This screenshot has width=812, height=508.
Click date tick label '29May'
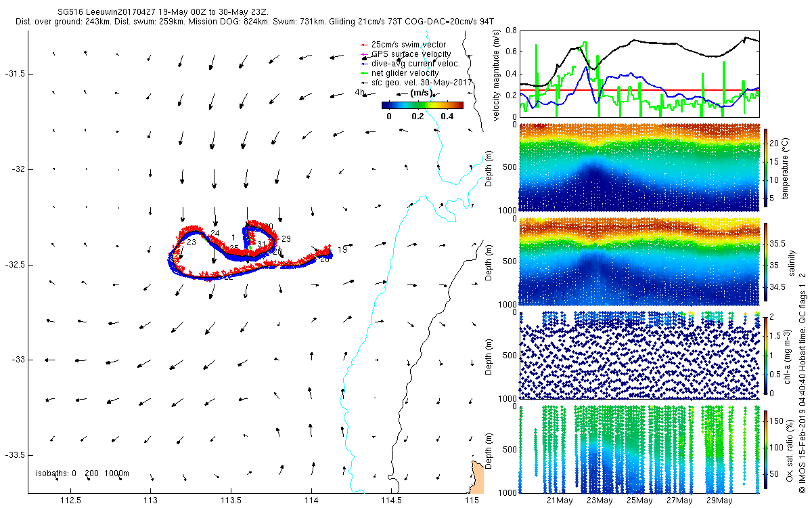(x=719, y=501)
